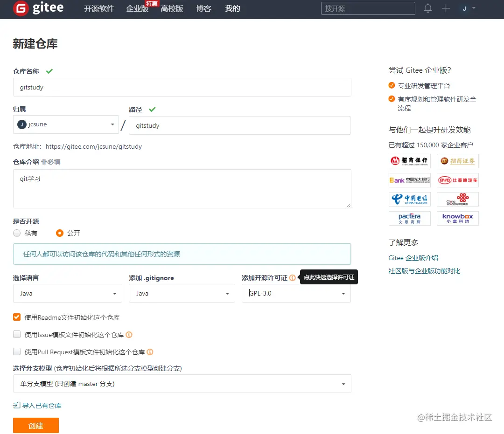Open 企业版 in the top navigation
This screenshot has height=434, width=504.
[x=137, y=9]
